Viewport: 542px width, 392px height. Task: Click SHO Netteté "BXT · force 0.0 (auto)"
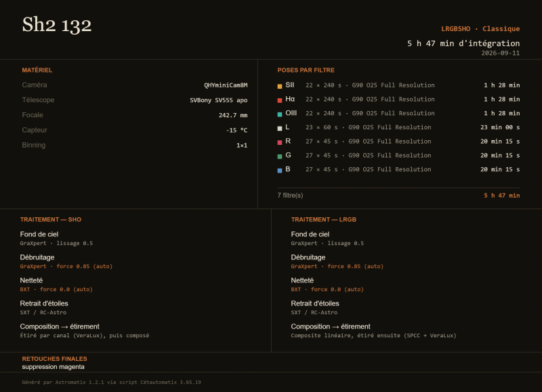click(56, 289)
